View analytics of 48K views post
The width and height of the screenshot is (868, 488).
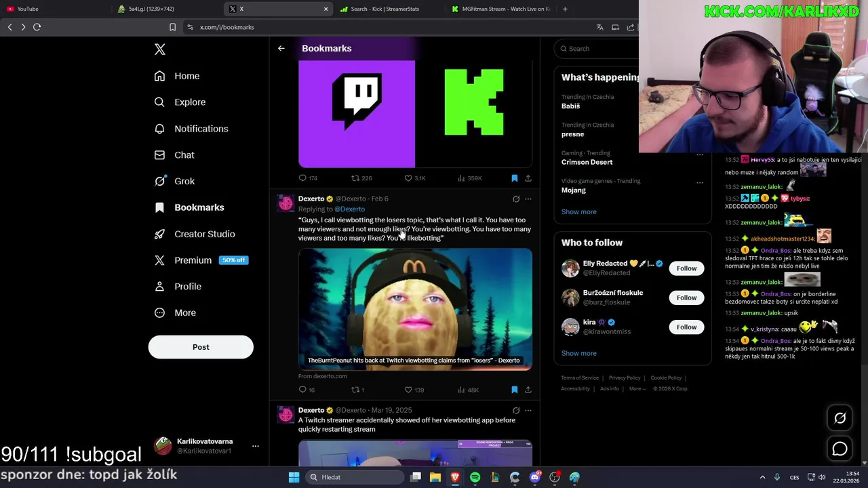[469, 390]
